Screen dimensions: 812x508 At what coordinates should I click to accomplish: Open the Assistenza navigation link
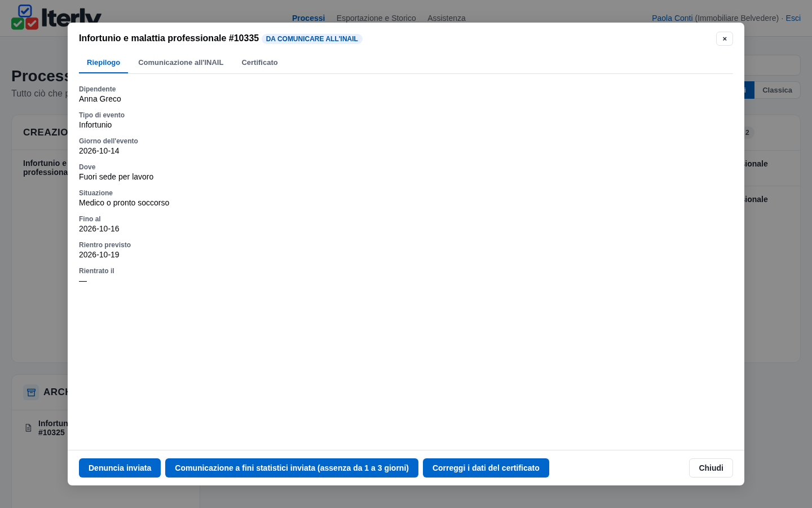coord(447,18)
